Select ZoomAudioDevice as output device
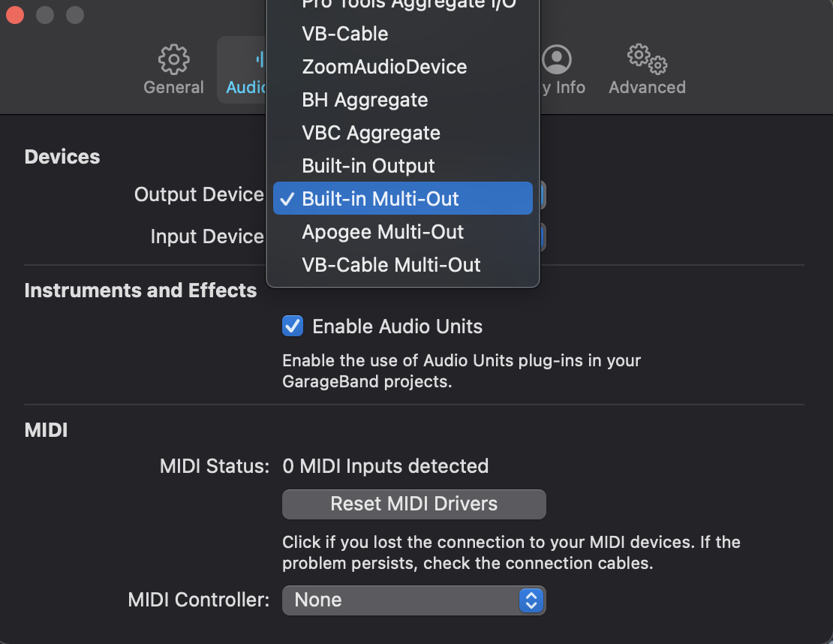The width and height of the screenshot is (833, 644). coord(403,67)
